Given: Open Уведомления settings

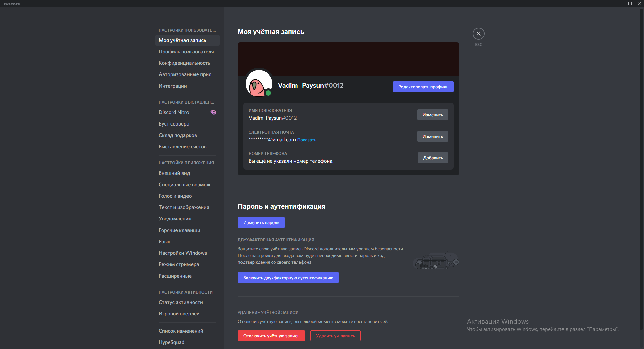Looking at the screenshot, I should (x=187, y=219).
